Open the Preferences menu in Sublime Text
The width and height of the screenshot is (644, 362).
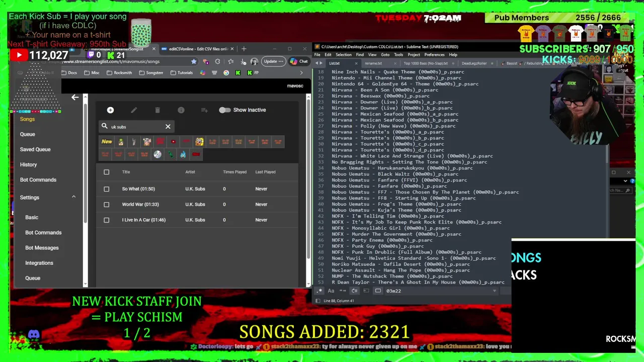434,55
